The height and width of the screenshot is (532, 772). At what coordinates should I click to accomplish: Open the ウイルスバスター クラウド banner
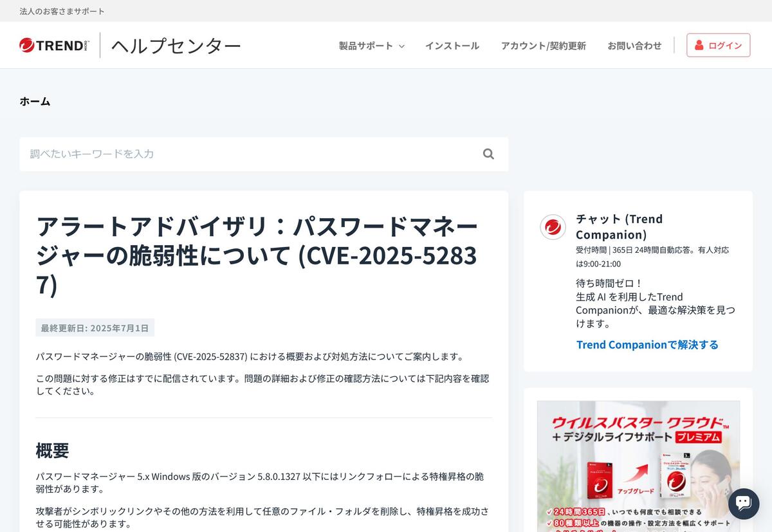click(x=638, y=466)
